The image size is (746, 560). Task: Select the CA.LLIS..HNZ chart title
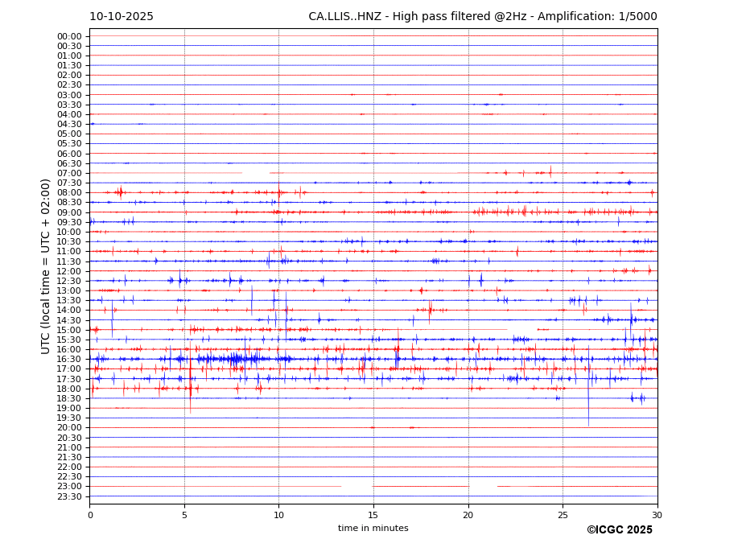[x=482, y=17]
